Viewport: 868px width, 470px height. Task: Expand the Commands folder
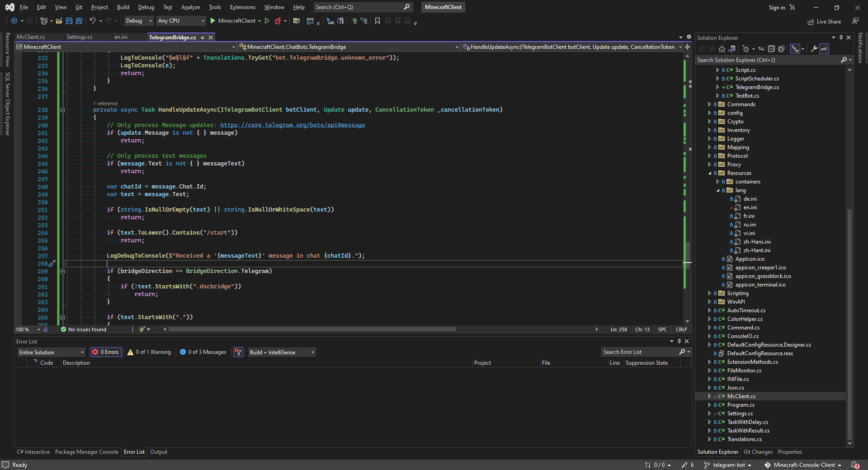(x=709, y=104)
